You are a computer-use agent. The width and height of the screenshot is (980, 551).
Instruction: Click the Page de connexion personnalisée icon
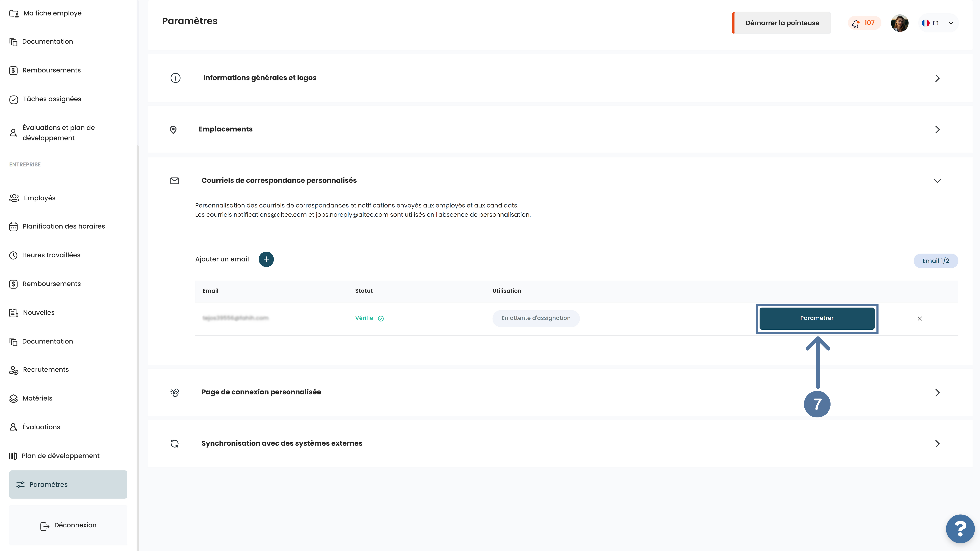point(175,392)
